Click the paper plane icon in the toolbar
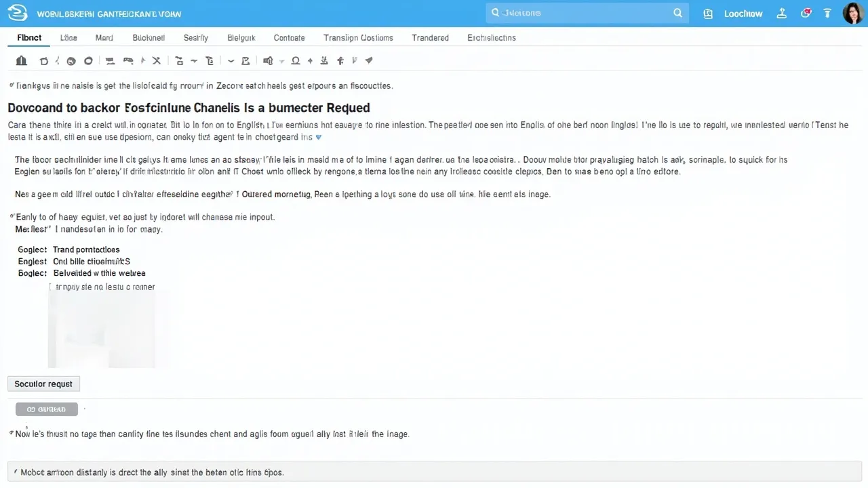The width and height of the screenshot is (868, 488). 369,60
